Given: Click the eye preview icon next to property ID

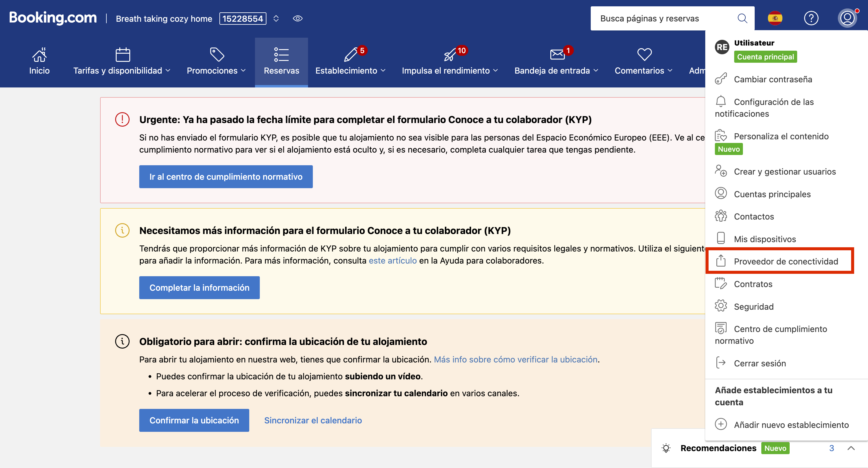Looking at the screenshot, I should coord(297,18).
